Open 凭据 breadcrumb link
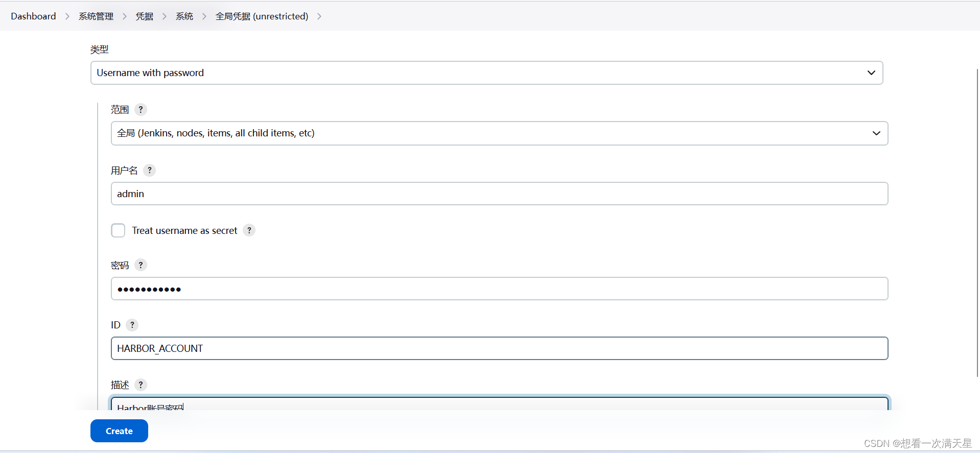The image size is (980, 453). [144, 16]
